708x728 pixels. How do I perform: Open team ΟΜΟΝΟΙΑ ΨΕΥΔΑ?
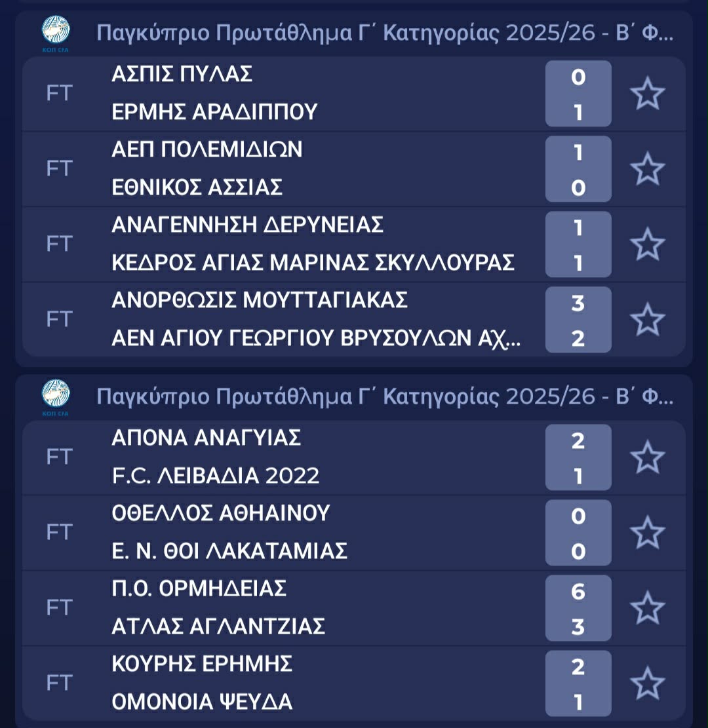(202, 702)
